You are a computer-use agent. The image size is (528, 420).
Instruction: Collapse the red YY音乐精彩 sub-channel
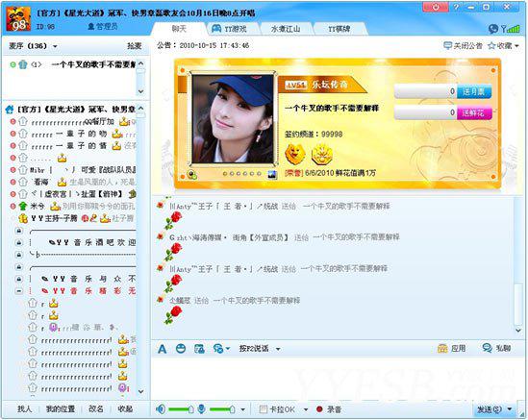point(19,291)
